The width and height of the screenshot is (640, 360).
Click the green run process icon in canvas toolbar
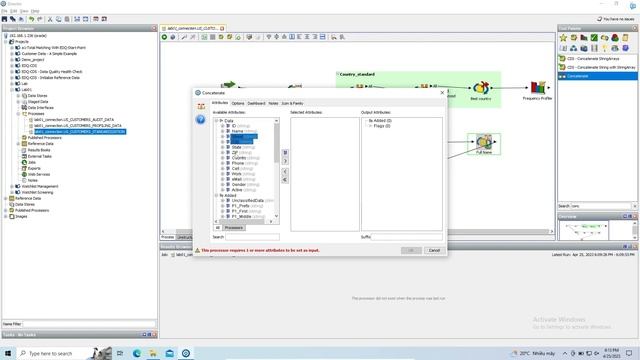[164, 37]
